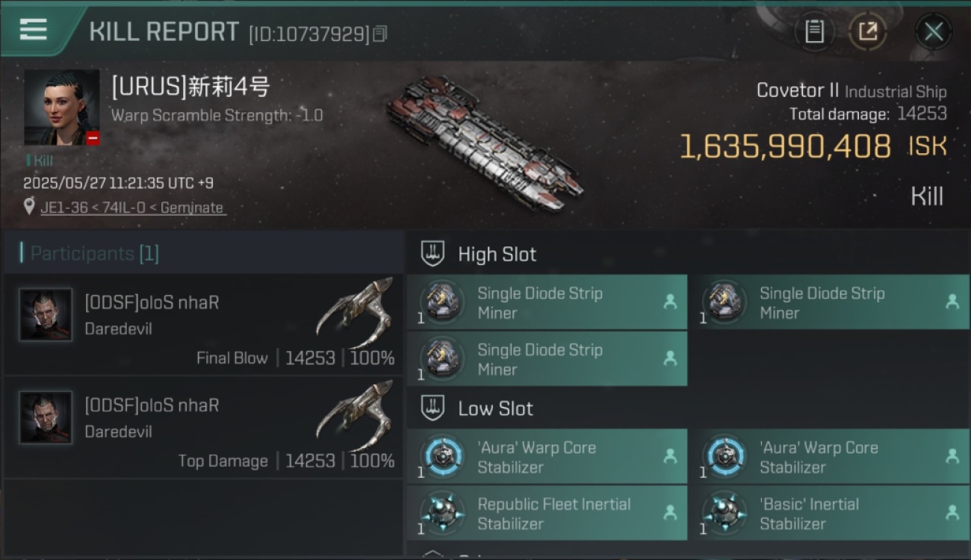971x560 pixels.
Task: Click the share export icon
Action: (x=868, y=31)
